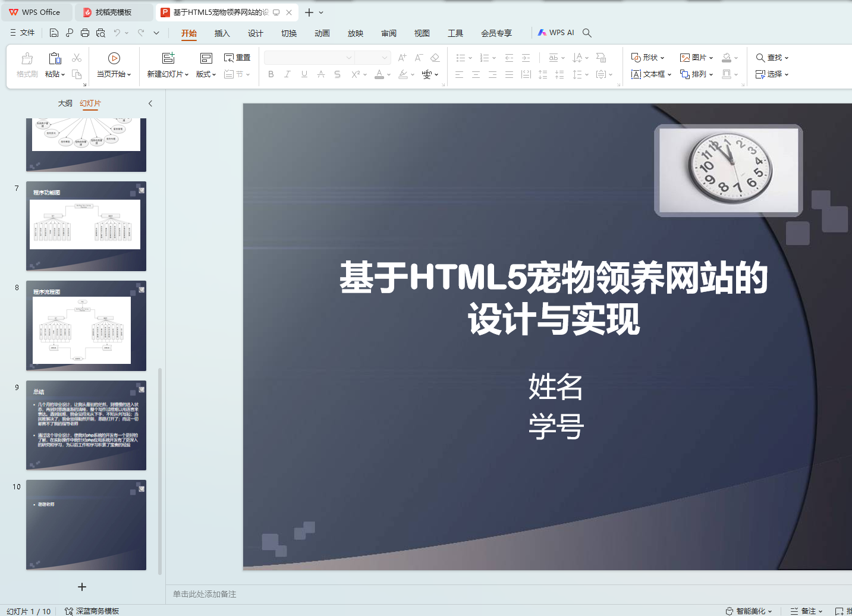Increase indent icon
The width and height of the screenshot is (852, 616).
[526, 58]
